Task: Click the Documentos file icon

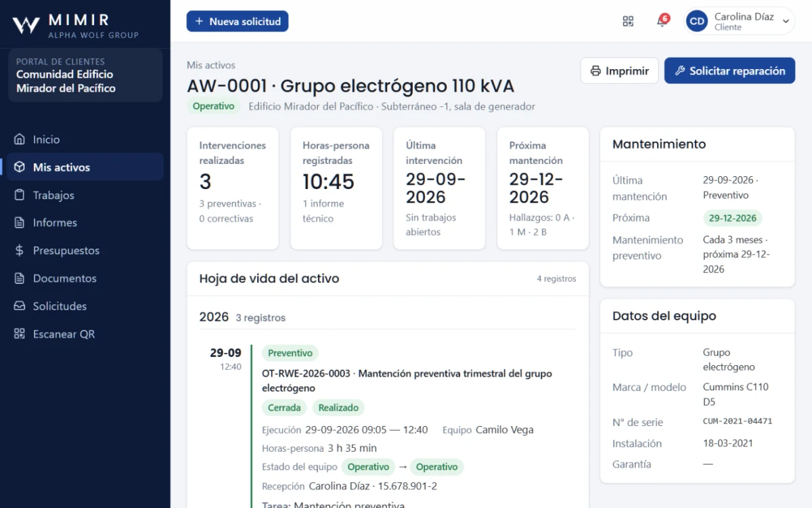Action: [20, 278]
